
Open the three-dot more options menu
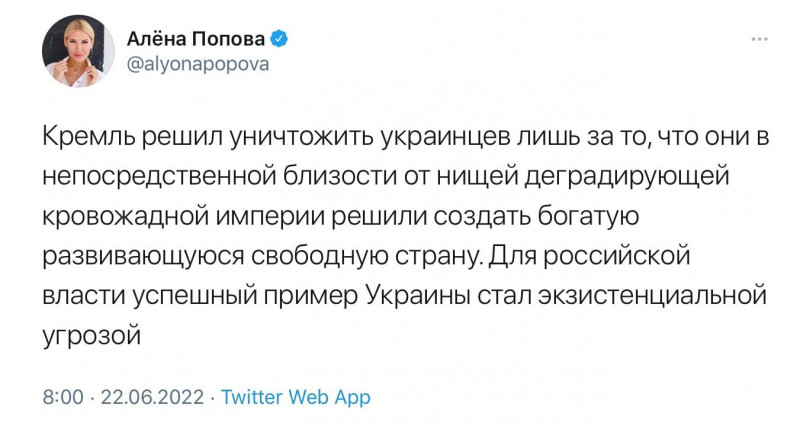759,39
